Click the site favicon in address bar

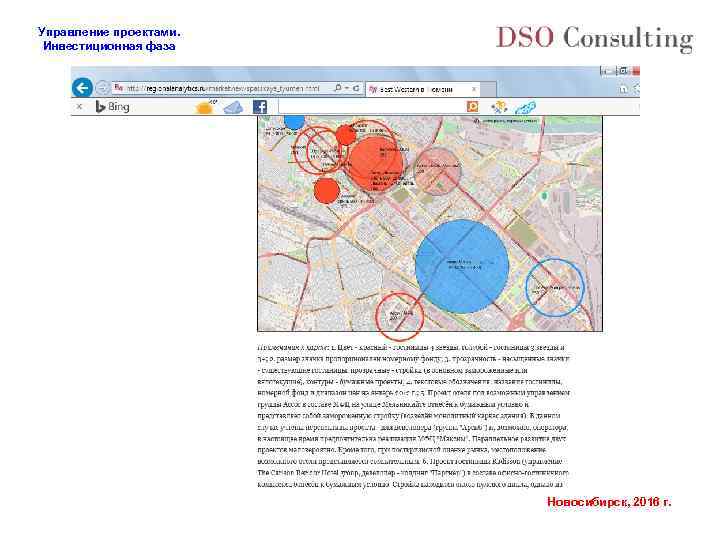point(118,87)
